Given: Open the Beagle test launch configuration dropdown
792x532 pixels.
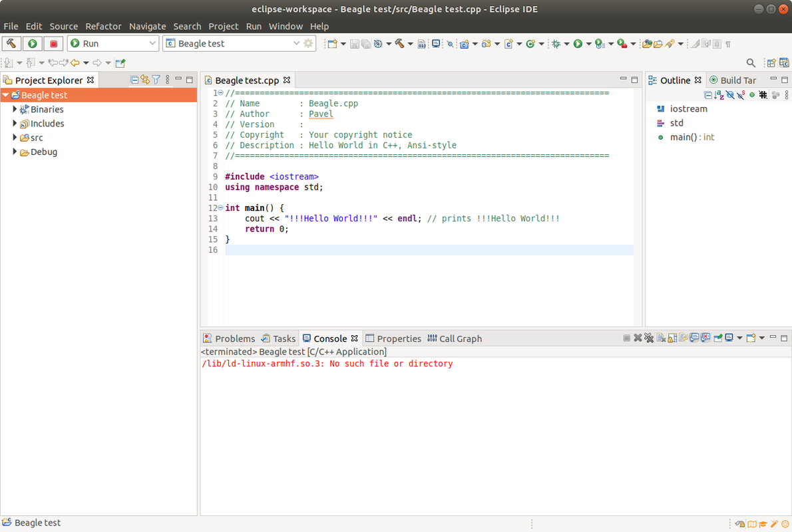Looking at the screenshot, I should point(296,43).
